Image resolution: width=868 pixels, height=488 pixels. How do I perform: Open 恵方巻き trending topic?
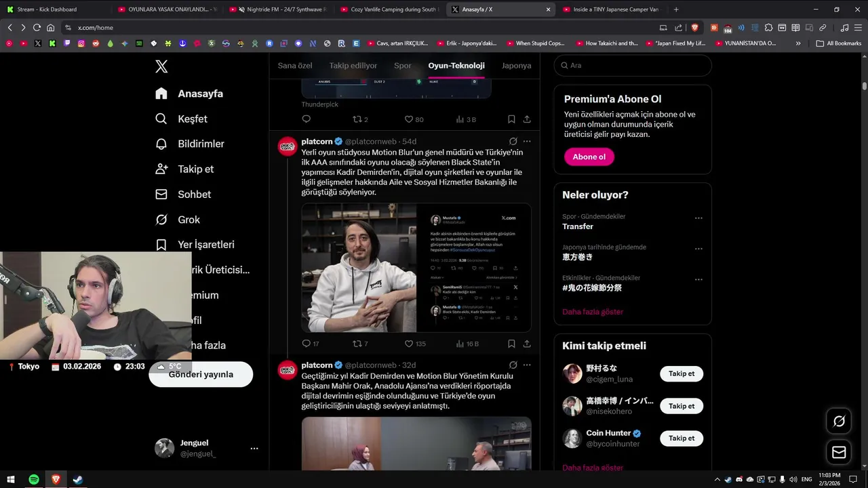[578, 257]
